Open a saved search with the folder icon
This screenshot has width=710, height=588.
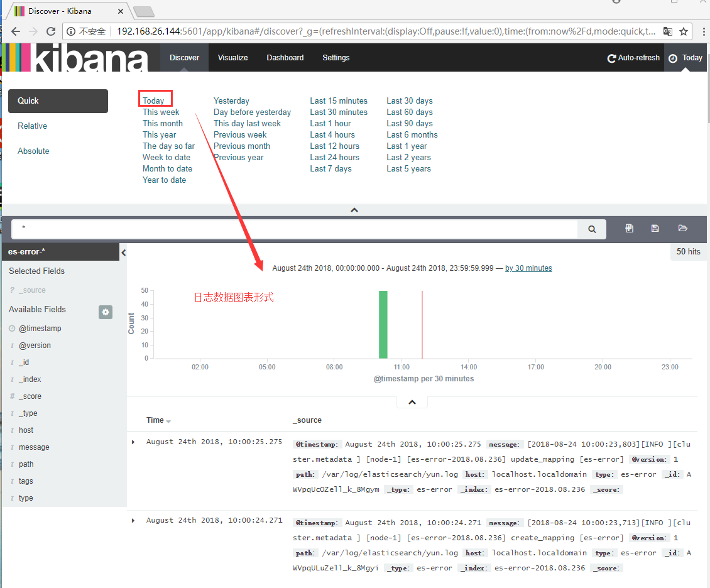[683, 229]
